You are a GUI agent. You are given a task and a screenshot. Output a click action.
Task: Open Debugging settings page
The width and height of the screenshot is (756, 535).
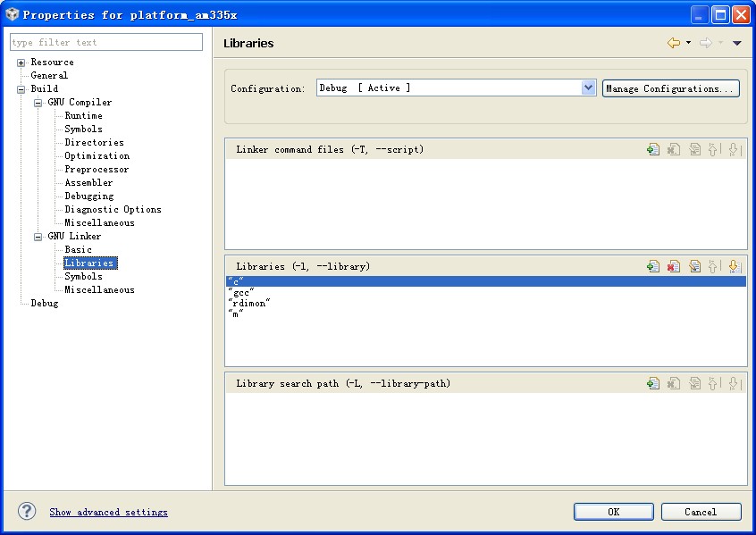tap(89, 196)
